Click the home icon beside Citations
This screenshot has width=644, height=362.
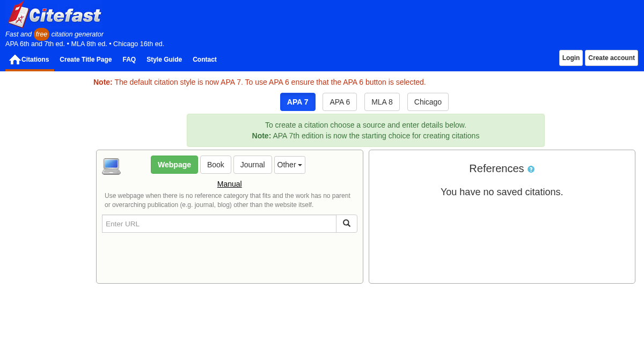pos(15,60)
